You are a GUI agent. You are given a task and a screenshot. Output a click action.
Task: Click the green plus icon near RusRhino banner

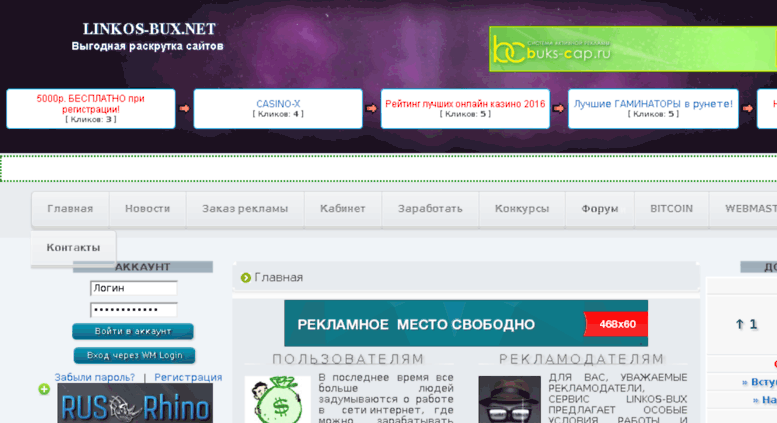(x=44, y=389)
